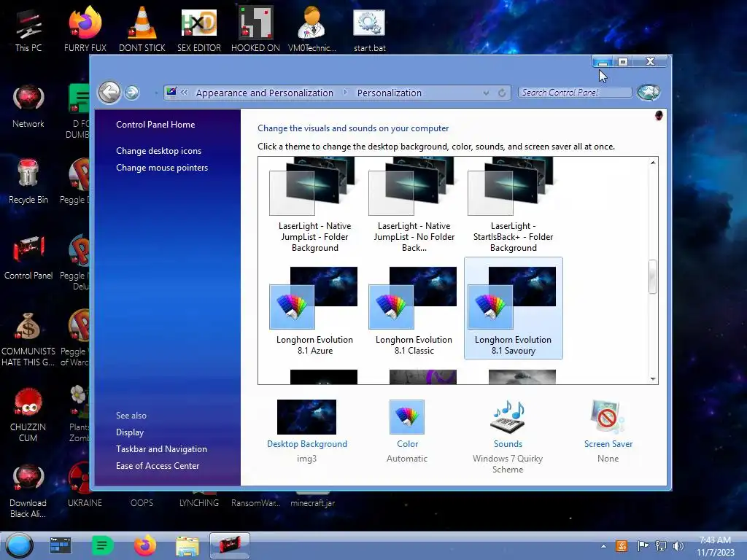Select the CHUZZIN desktop game icon
This screenshot has width=747, height=560.
28,414
